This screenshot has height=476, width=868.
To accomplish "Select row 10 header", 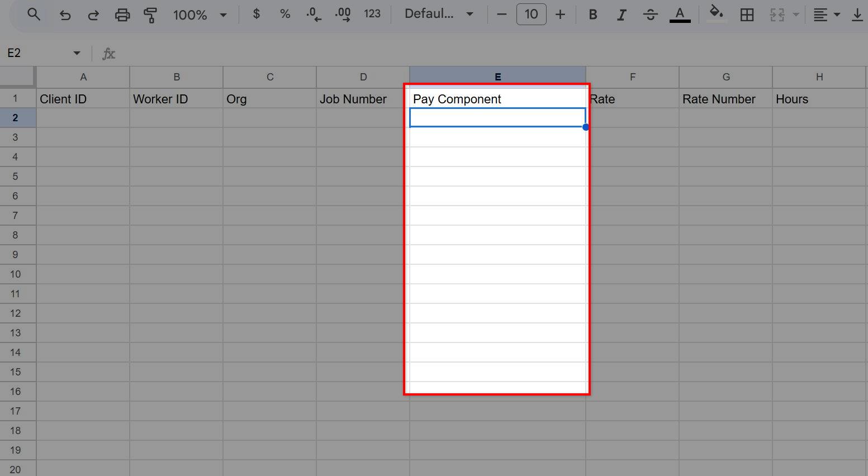I will click(x=16, y=274).
